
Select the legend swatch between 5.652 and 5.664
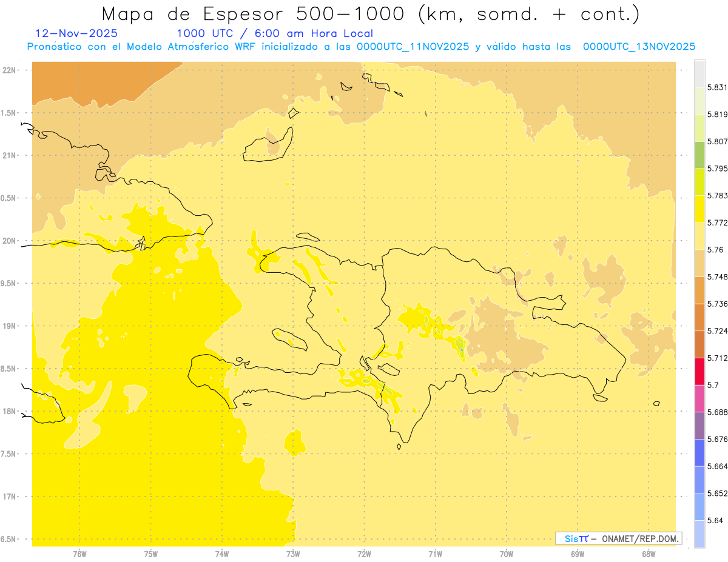[699, 480]
